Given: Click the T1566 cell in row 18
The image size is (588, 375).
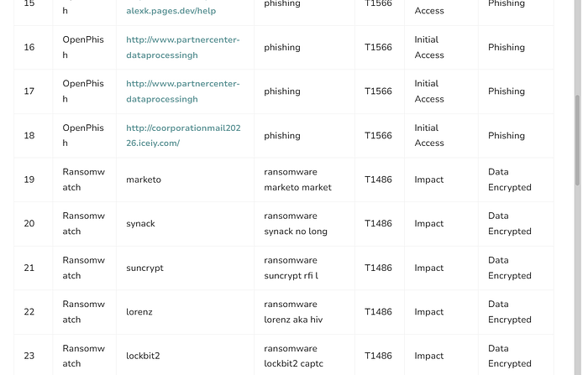Looking at the screenshot, I should [x=380, y=136].
